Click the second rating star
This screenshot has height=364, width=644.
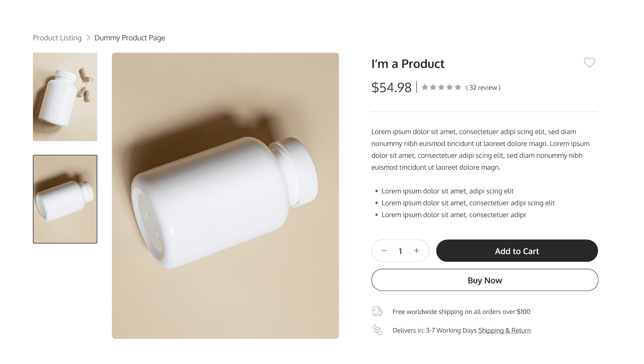tap(433, 87)
